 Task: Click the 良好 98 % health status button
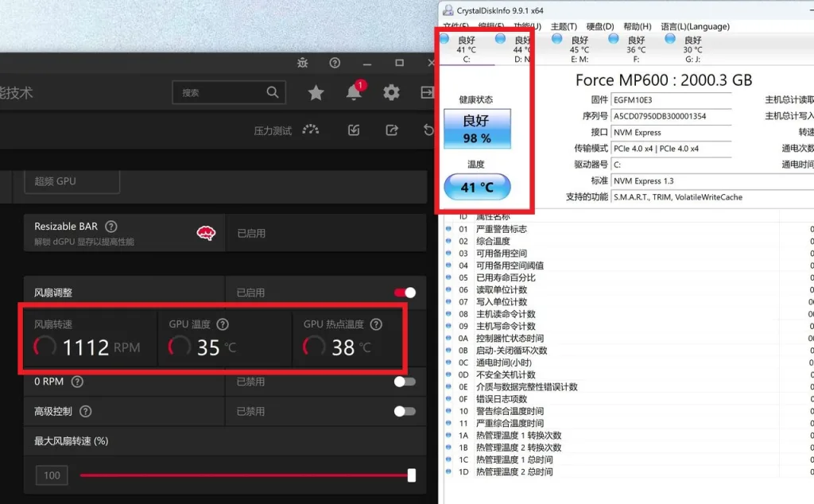(477, 129)
